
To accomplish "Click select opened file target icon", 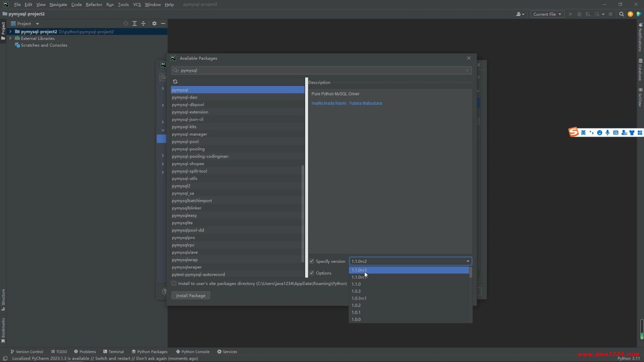I will click(126, 23).
